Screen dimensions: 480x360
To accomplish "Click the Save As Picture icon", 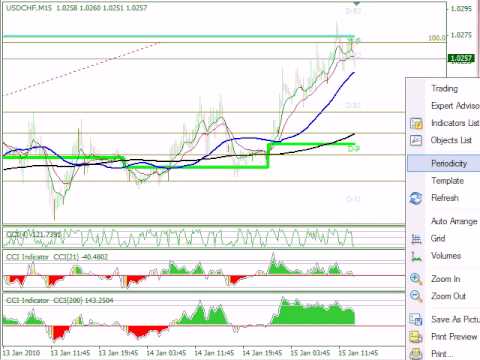I will pos(416,319).
